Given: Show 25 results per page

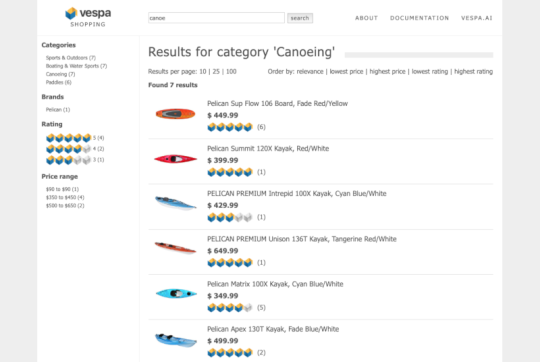Looking at the screenshot, I should pyautogui.click(x=216, y=71).
